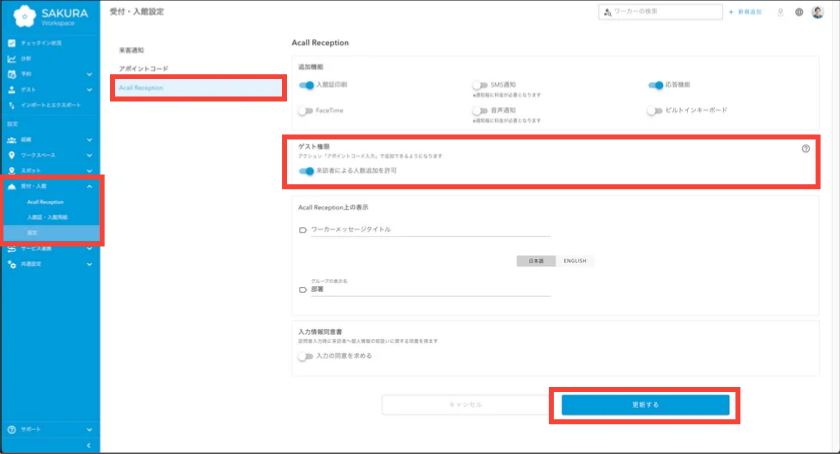Switch to ENGLISH language tab
840x454 pixels.
pos(575,261)
